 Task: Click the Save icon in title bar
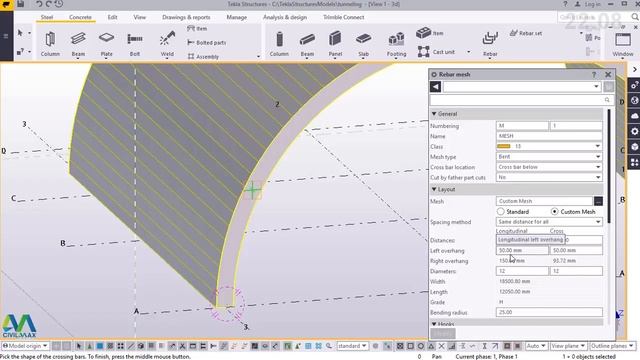pyautogui.click(x=20, y=4)
